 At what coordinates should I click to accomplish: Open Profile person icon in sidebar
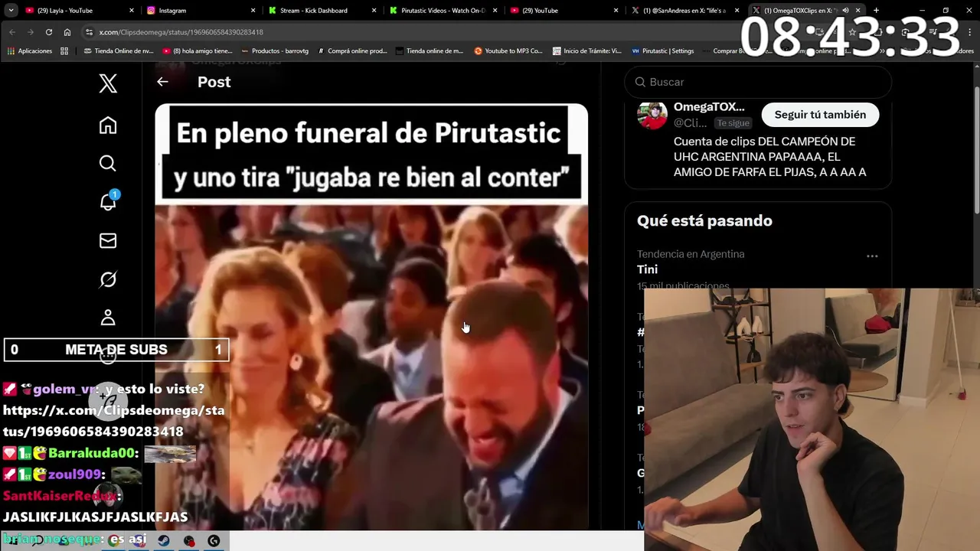pyautogui.click(x=108, y=318)
